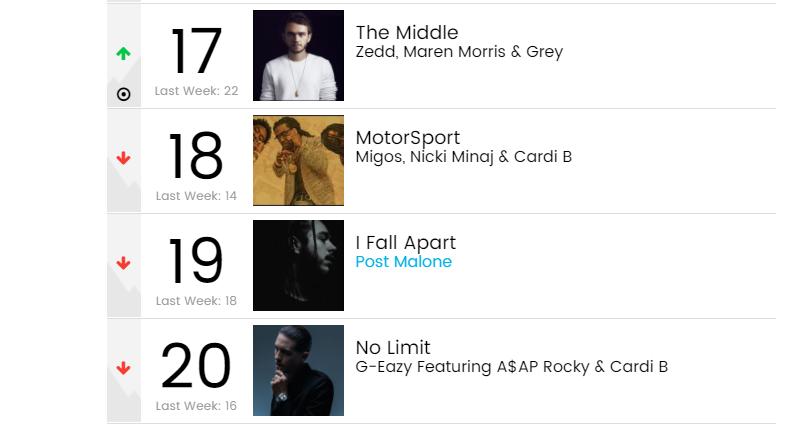Click artist text Zedd, Maren Morris & Grey

(x=459, y=52)
